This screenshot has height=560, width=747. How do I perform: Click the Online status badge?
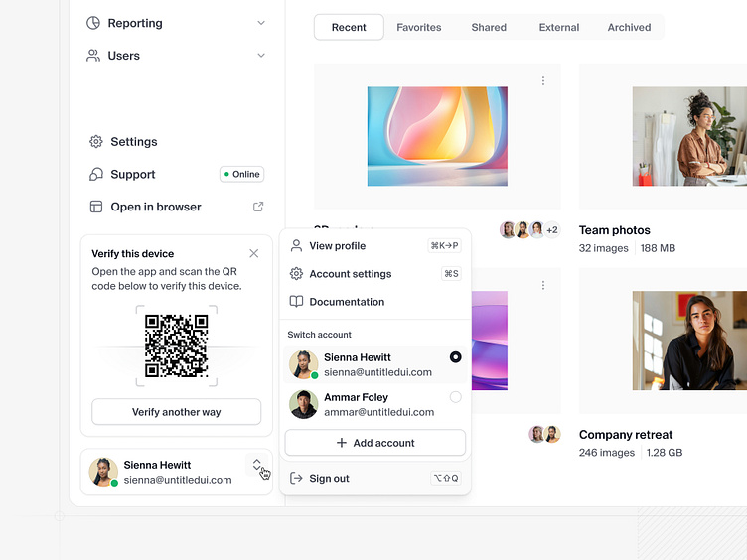241,175
